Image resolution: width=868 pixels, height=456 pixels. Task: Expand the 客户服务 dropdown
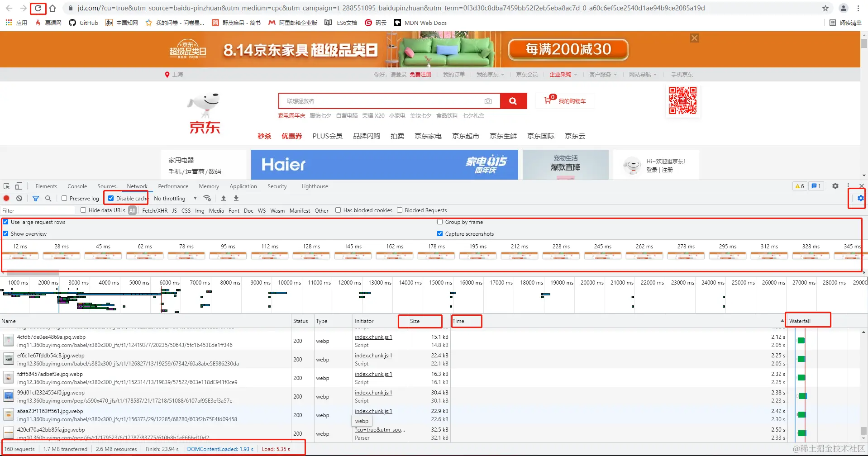click(603, 75)
